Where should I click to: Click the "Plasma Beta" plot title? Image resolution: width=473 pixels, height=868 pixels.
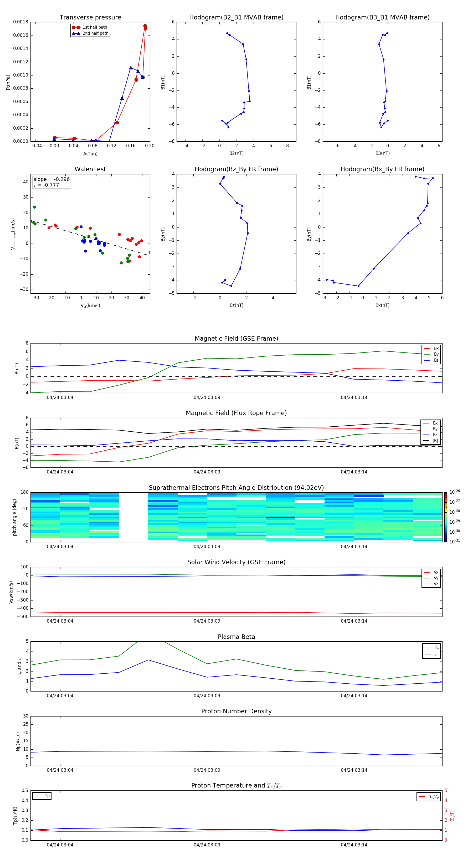pos(236,637)
